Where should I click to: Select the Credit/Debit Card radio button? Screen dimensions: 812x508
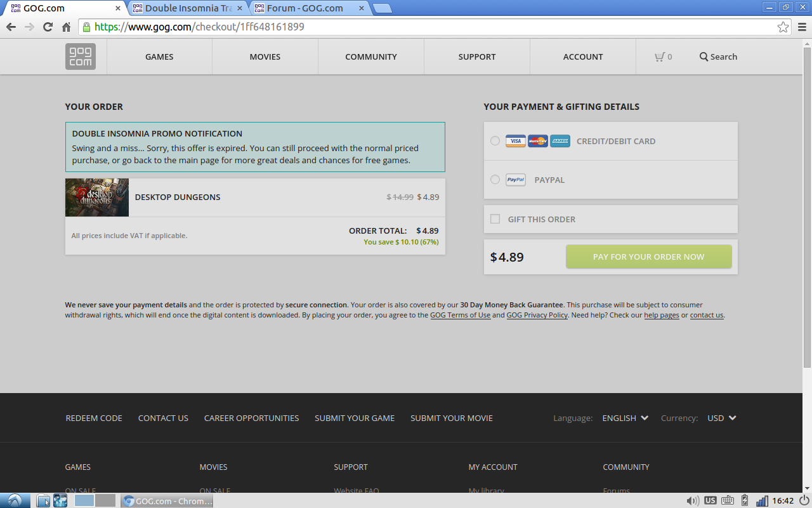coord(495,141)
